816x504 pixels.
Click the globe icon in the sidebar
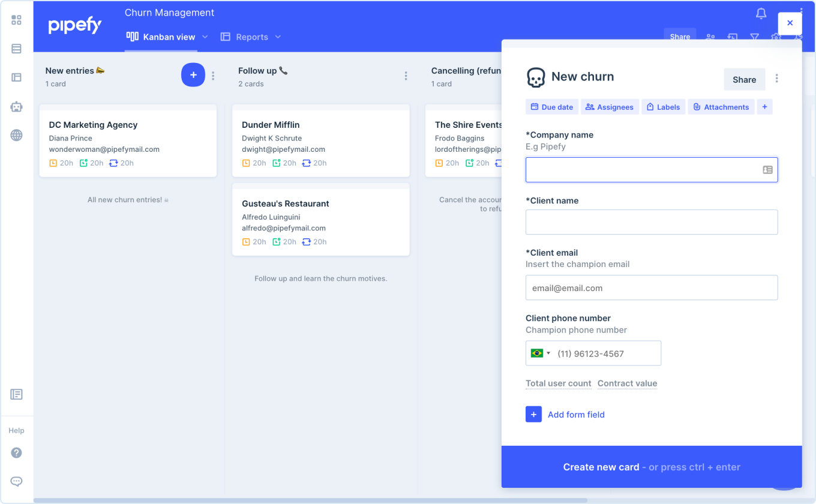pyautogui.click(x=16, y=135)
